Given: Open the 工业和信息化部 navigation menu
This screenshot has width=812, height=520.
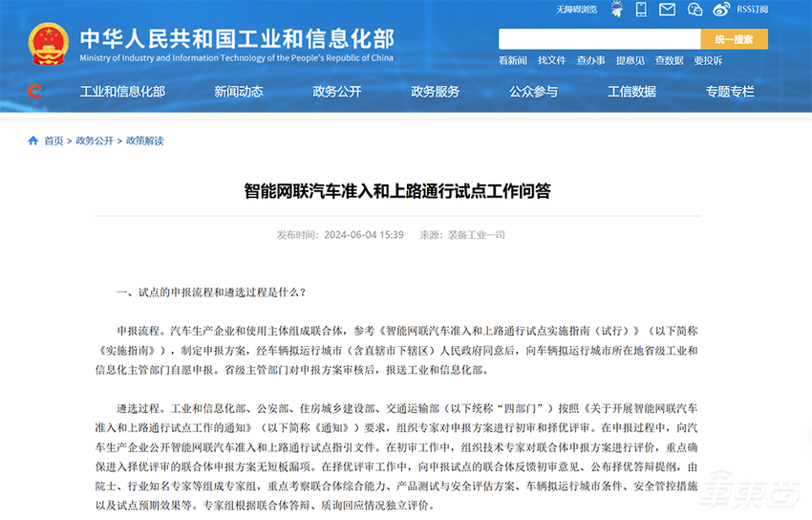Looking at the screenshot, I should (x=122, y=92).
